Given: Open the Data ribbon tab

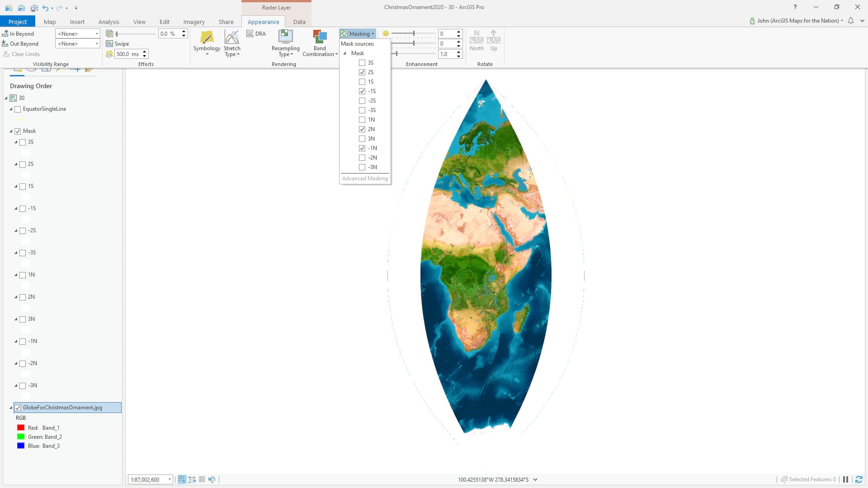Looking at the screenshot, I should point(299,22).
